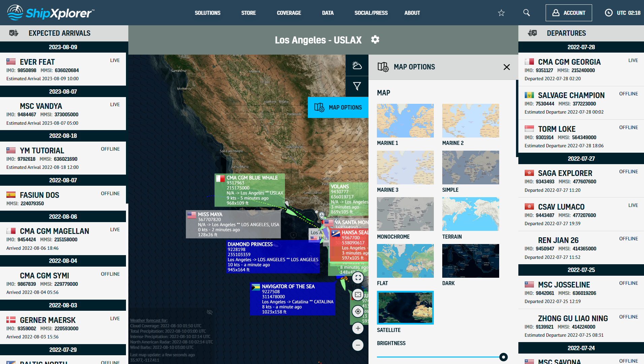The height and width of the screenshot is (364, 644).
Task: Click the favorites star icon
Action: coord(501,13)
